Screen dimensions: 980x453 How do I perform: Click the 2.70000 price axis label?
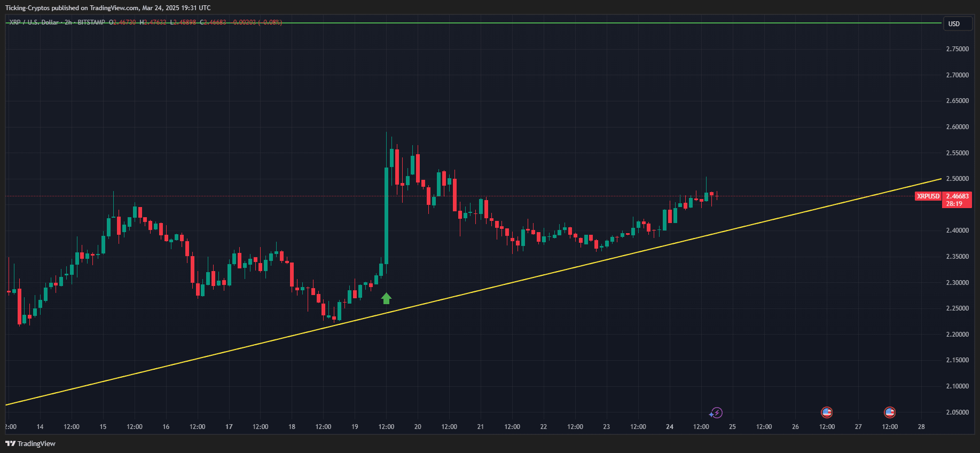(957, 75)
